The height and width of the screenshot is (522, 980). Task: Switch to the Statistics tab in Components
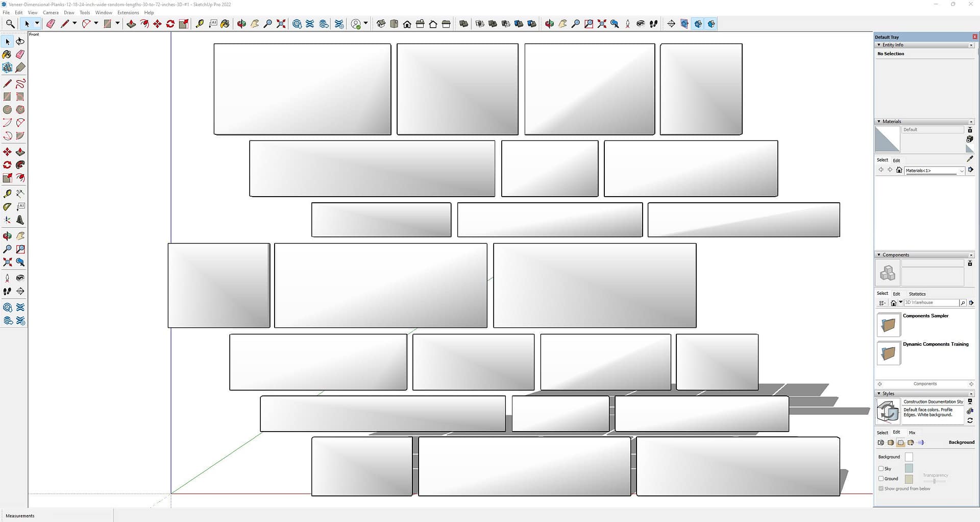(917, 294)
